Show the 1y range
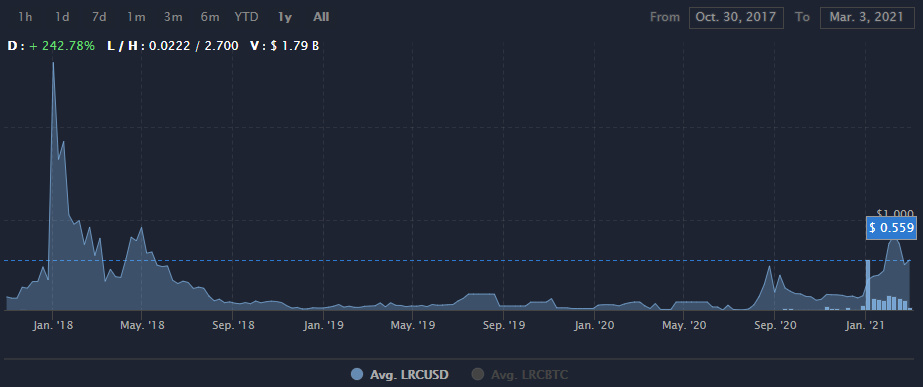Screen dimensions: 923x387 click(284, 17)
